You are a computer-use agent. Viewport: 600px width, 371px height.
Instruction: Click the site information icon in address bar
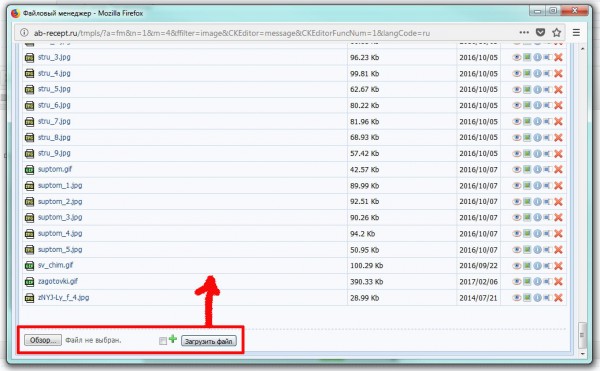point(24,33)
